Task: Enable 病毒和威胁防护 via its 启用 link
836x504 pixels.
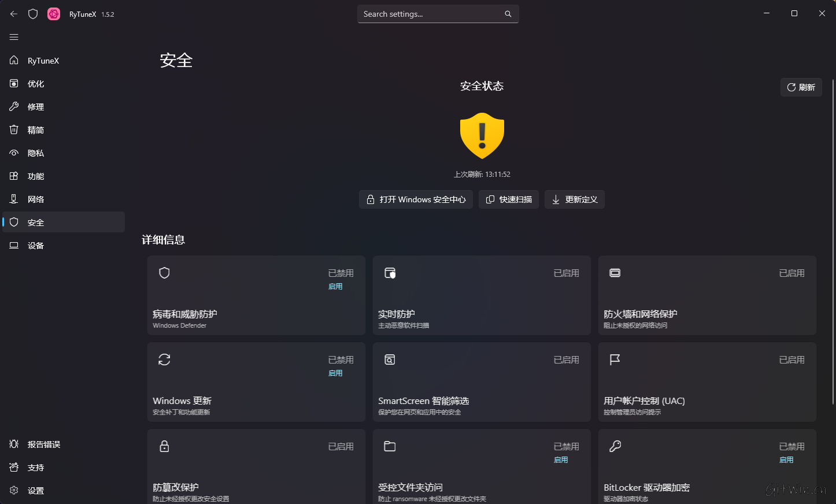Action: click(335, 287)
